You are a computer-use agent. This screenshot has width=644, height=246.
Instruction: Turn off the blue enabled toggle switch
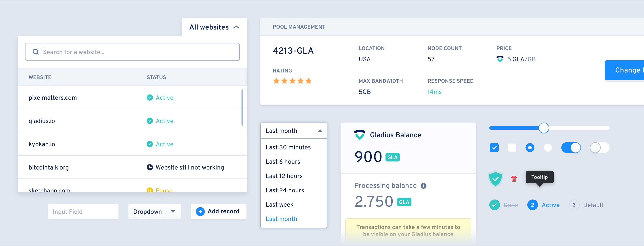pos(571,148)
